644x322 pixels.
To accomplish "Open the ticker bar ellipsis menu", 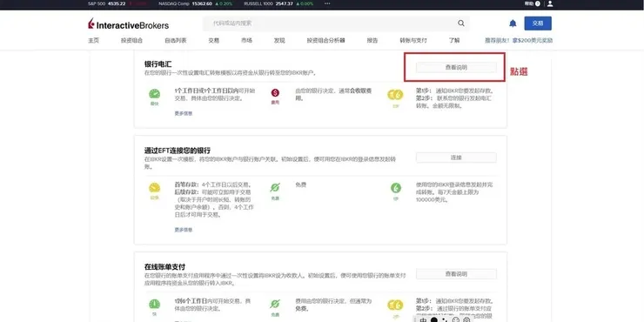I will (x=327, y=3).
